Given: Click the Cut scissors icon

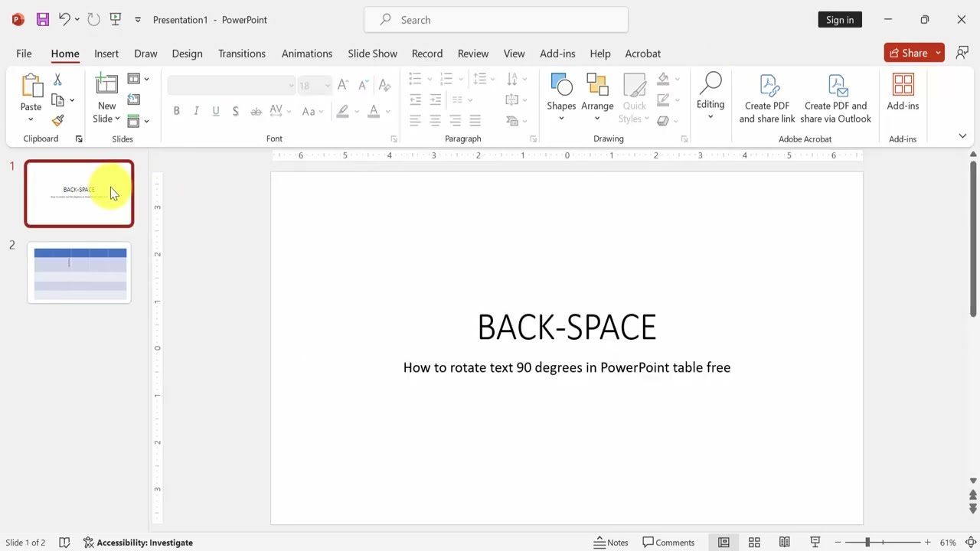Looking at the screenshot, I should coord(57,80).
